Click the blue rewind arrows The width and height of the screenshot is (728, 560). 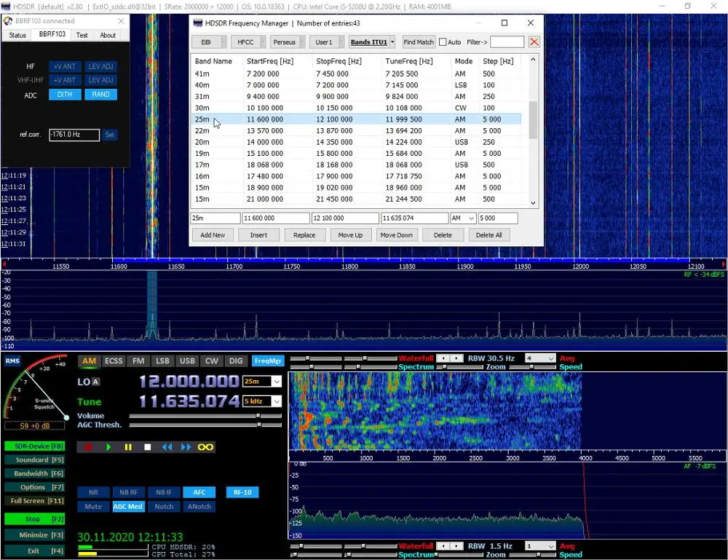pyautogui.click(x=167, y=447)
